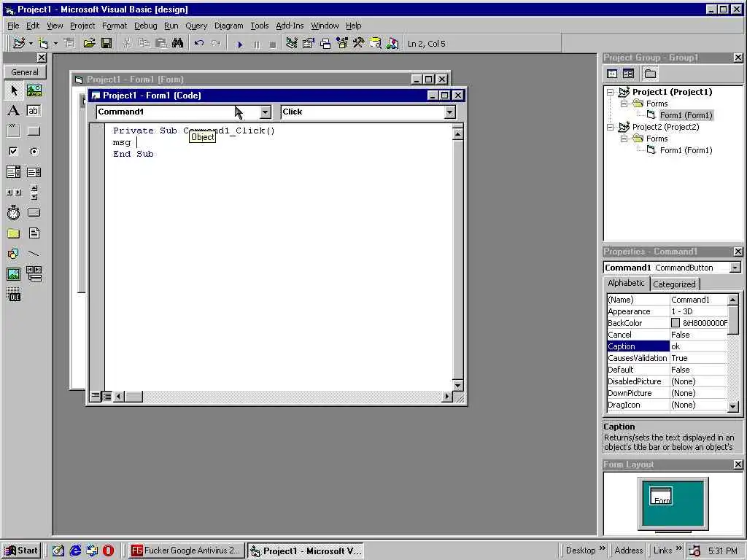Switch to Procedure View in code window

96,396
